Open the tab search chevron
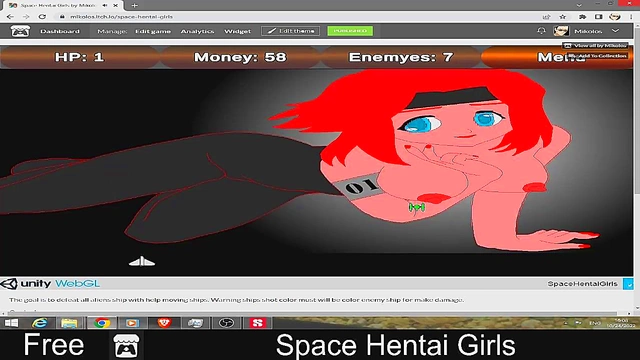Image resolution: width=640 pixels, height=360 pixels. 579,5
